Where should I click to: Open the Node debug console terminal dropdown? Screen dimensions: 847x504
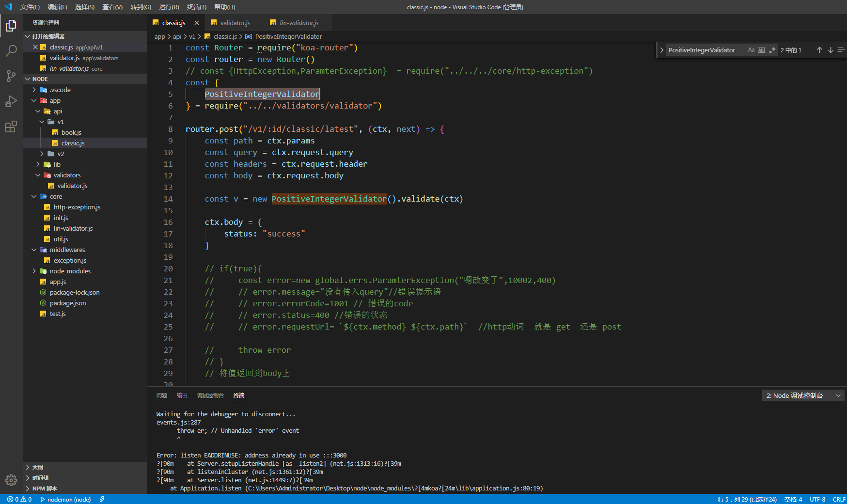click(803, 395)
